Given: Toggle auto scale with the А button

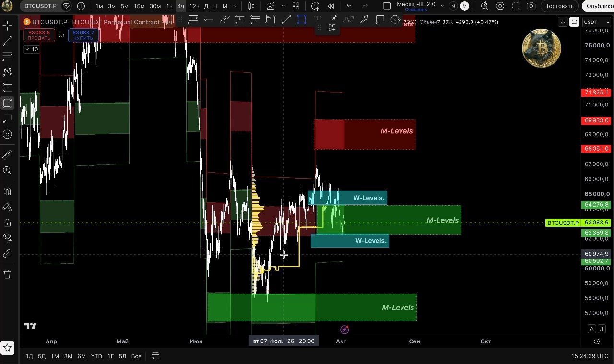Looking at the screenshot, I should tap(592, 329).
